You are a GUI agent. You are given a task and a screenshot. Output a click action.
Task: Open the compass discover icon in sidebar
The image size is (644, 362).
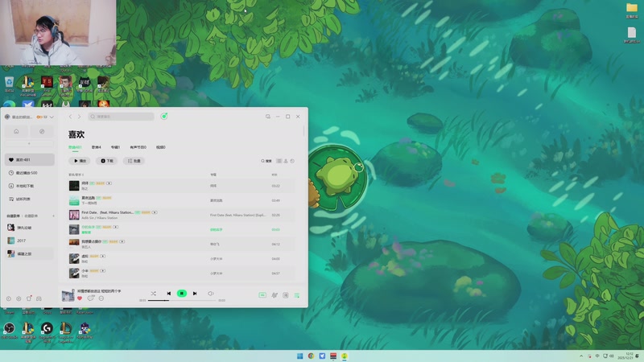42,131
